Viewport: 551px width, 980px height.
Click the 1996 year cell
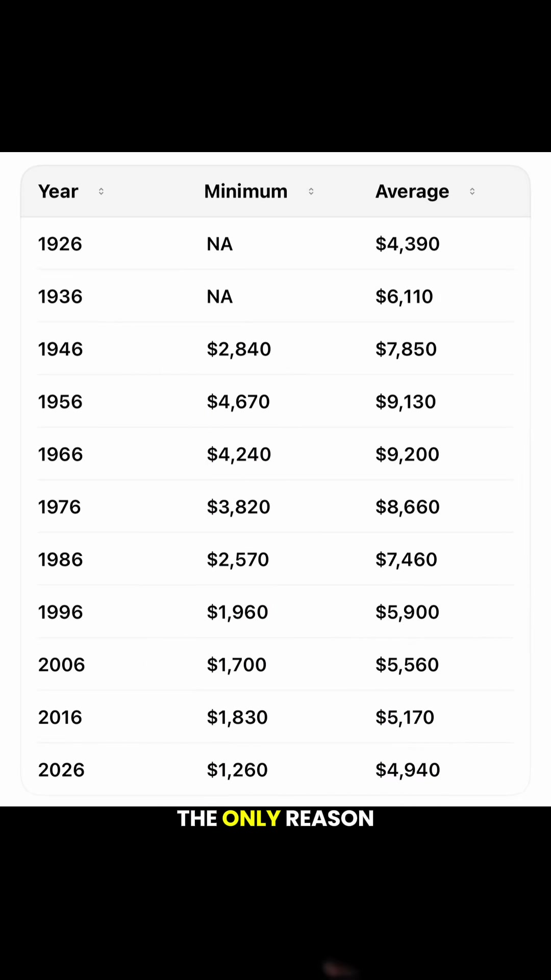click(60, 612)
